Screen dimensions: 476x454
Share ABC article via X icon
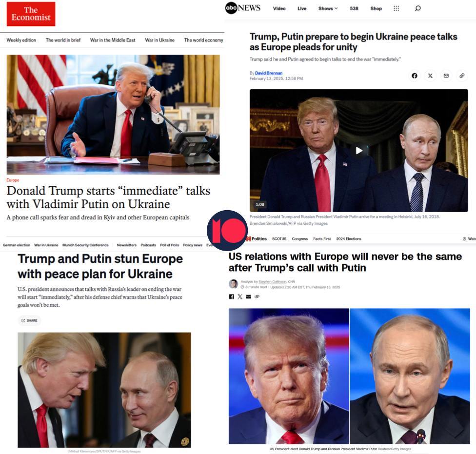point(430,76)
